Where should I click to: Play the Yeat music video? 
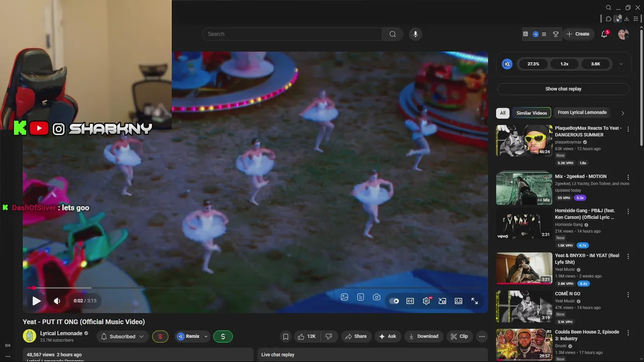(x=36, y=301)
